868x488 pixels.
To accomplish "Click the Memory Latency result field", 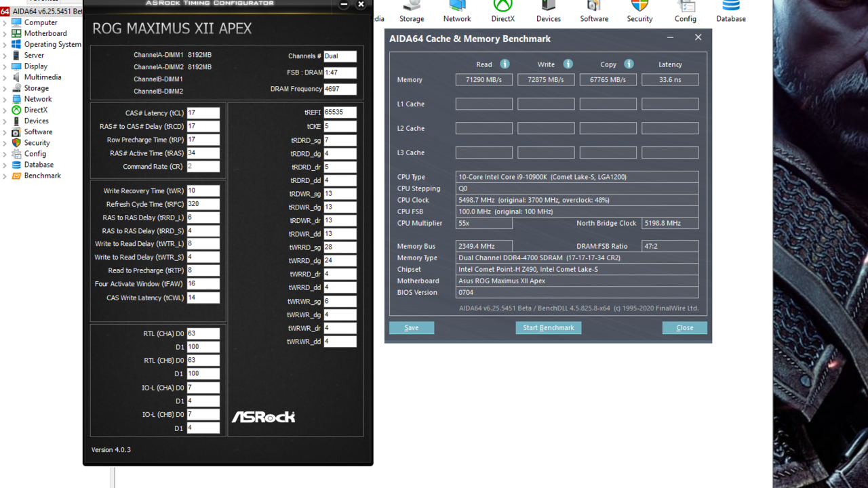I will [x=670, y=79].
